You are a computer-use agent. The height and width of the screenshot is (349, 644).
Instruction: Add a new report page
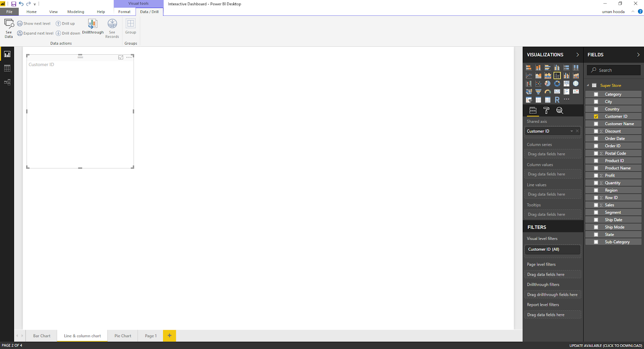169,335
